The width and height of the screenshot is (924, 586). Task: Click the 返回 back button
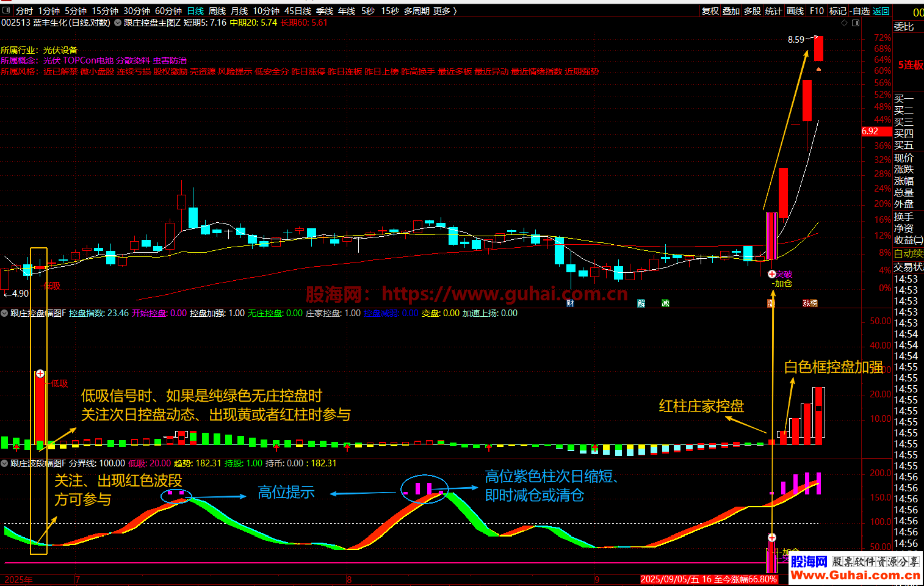[x=881, y=11]
